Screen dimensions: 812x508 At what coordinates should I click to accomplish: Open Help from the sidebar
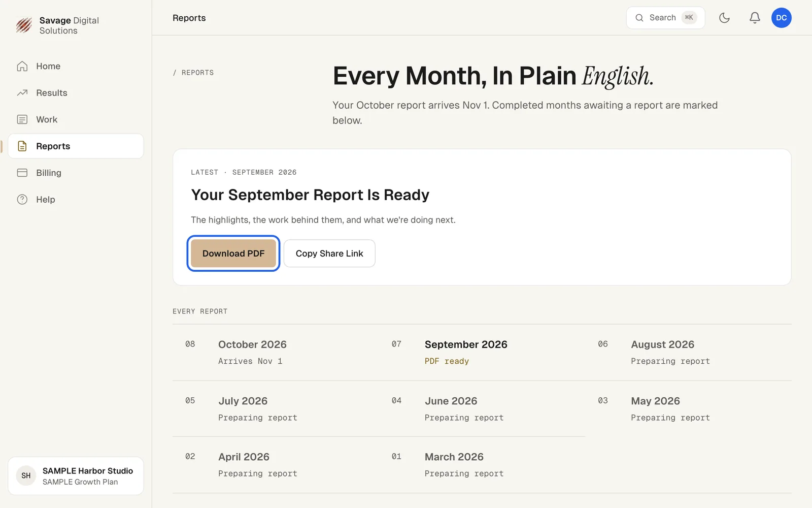[x=76, y=200]
